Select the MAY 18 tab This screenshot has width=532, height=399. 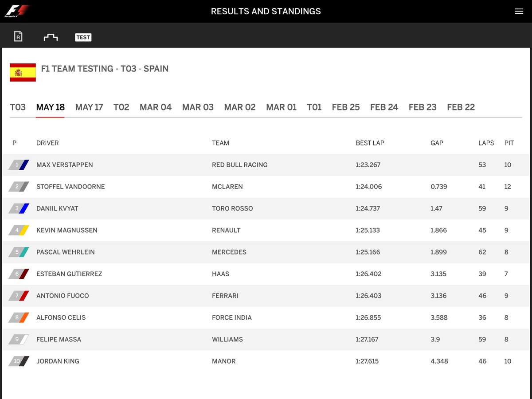[51, 107]
